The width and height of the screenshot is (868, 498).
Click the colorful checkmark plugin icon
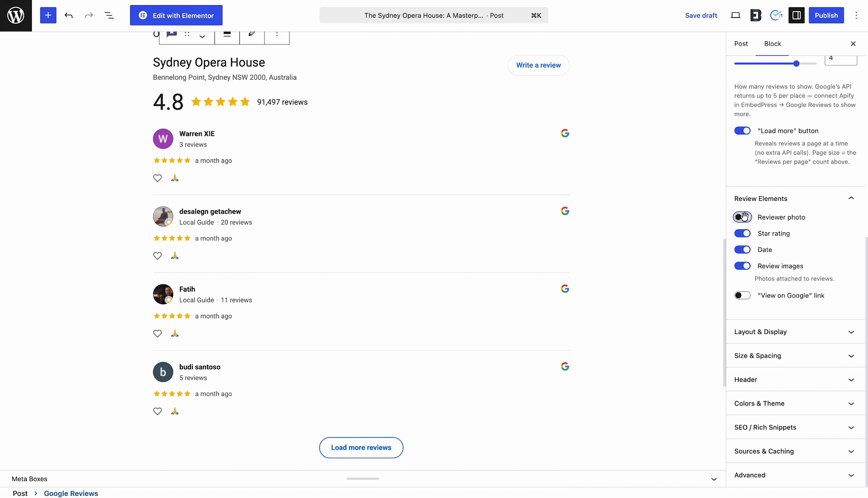[x=776, y=15]
